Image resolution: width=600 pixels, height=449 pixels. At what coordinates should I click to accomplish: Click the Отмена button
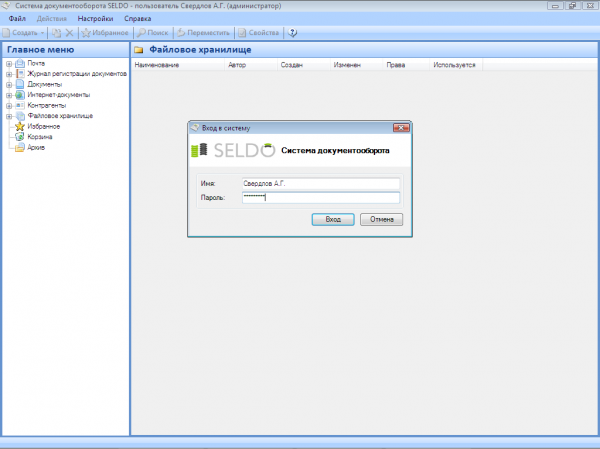382,220
